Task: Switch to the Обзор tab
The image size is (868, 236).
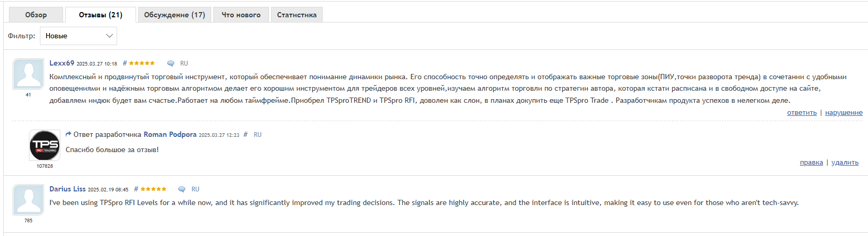Action: pos(36,15)
